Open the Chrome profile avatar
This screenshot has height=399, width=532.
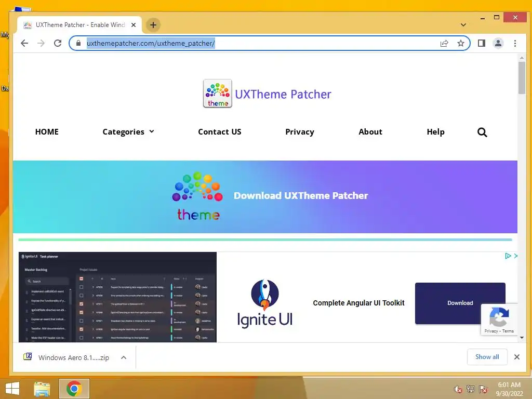coord(498,43)
